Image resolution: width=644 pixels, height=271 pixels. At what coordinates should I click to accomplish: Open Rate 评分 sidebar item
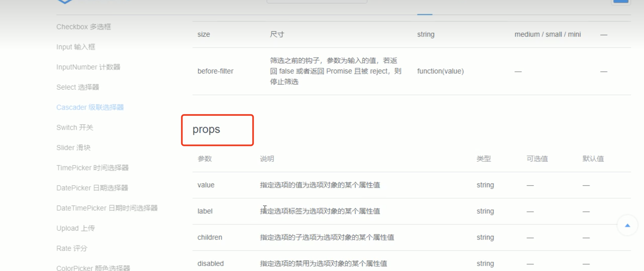coord(72,248)
